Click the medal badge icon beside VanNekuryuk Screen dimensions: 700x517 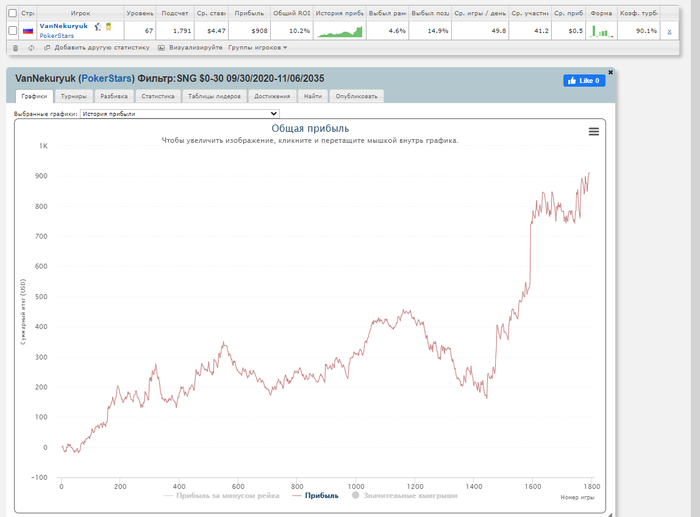(x=108, y=27)
